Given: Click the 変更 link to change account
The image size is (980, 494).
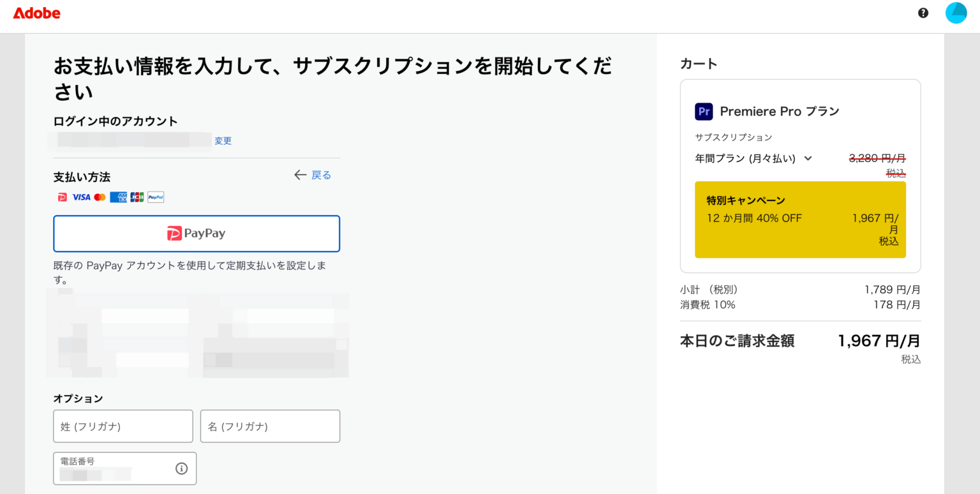Looking at the screenshot, I should pyautogui.click(x=223, y=140).
